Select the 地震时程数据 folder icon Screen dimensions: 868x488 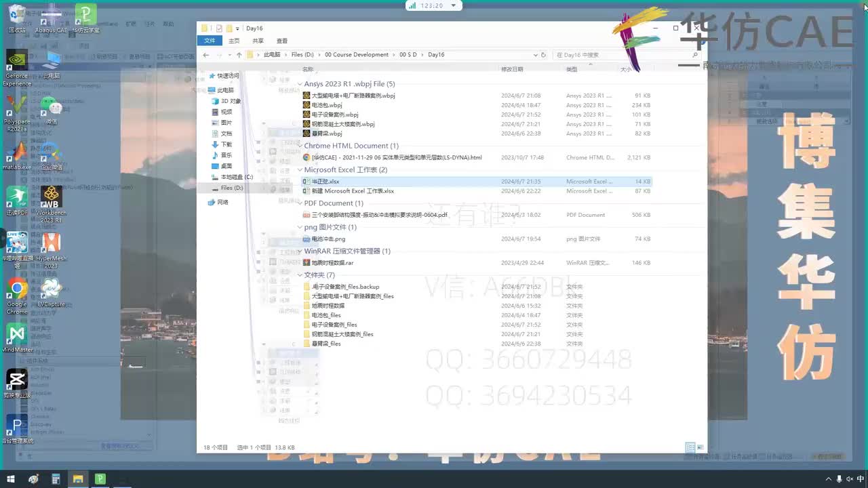[x=307, y=306]
